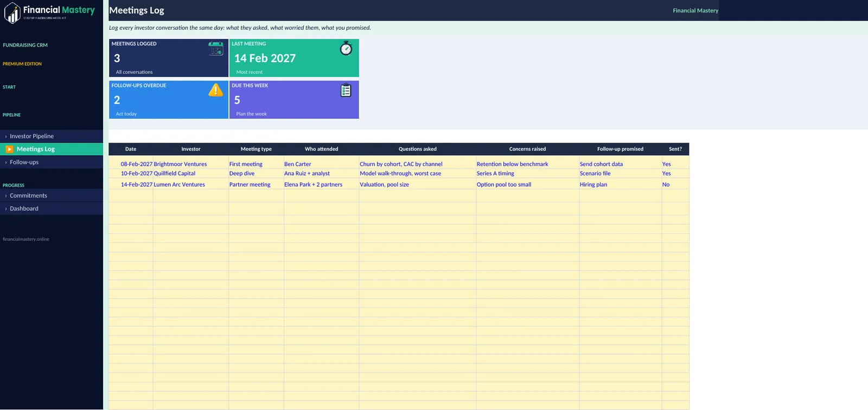The height and width of the screenshot is (410, 868).
Task: Click the orange play icon beside Meetings Log
Action: pyautogui.click(x=10, y=149)
